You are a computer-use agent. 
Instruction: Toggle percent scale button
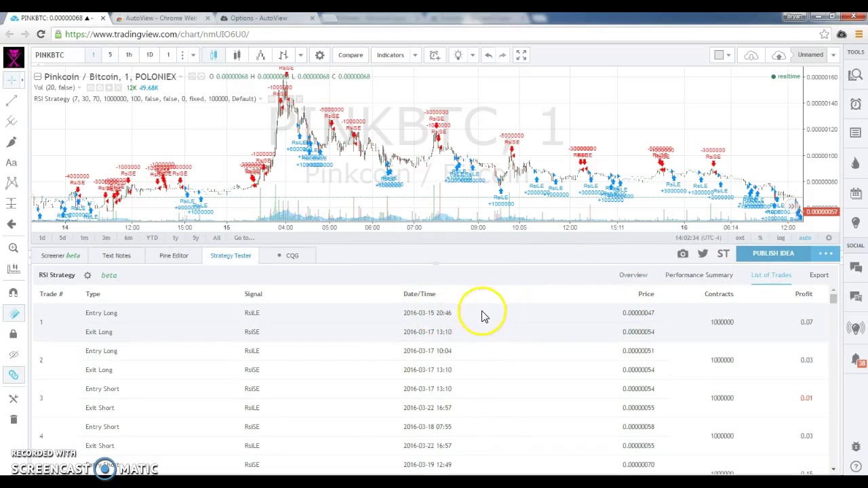click(x=760, y=238)
